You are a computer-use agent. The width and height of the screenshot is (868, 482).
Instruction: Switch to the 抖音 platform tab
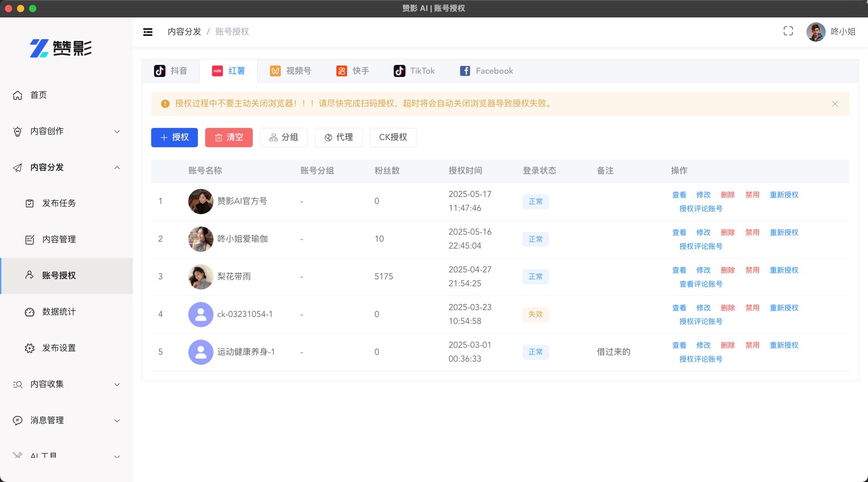[171, 71]
